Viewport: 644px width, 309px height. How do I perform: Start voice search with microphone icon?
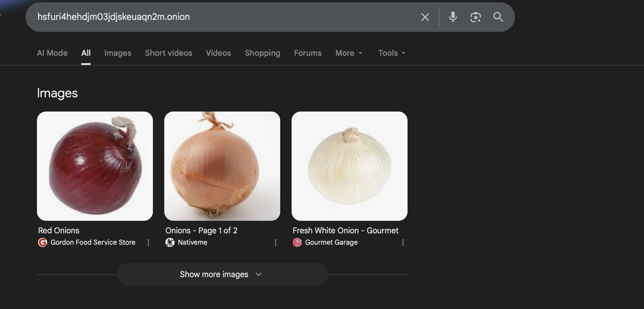453,17
